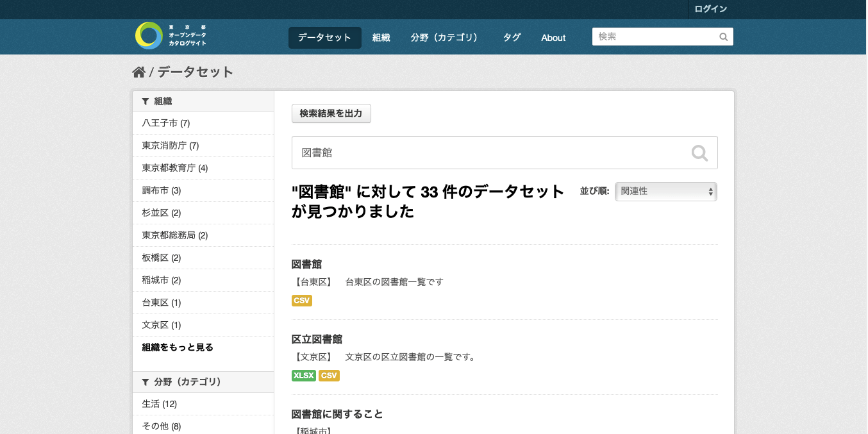Click the large search icon beside 図書館
The width and height of the screenshot is (868, 434).
[x=699, y=153]
